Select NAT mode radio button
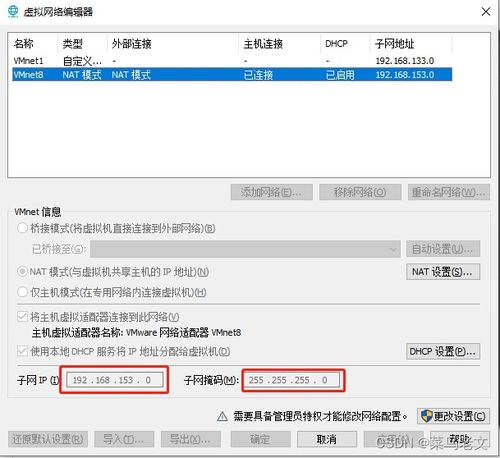The image size is (500, 458). pyautogui.click(x=22, y=272)
